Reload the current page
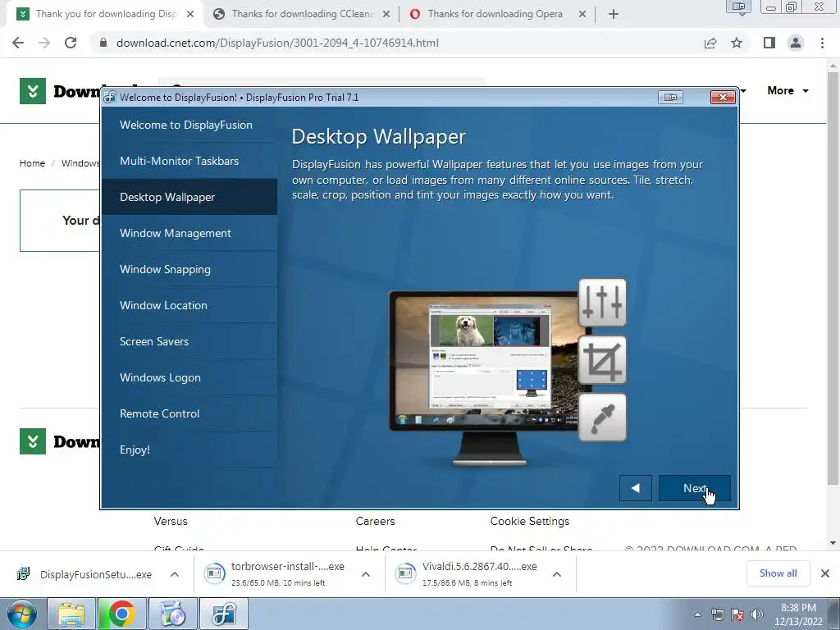 tap(71, 43)
